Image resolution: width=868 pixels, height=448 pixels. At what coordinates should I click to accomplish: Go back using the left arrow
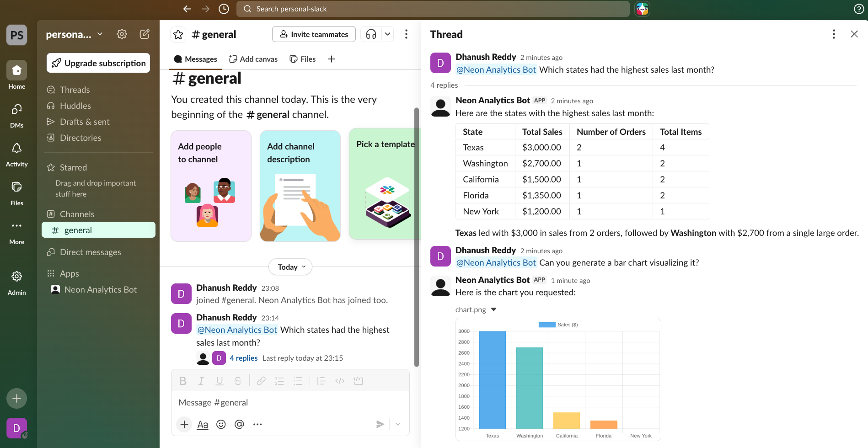187,9
